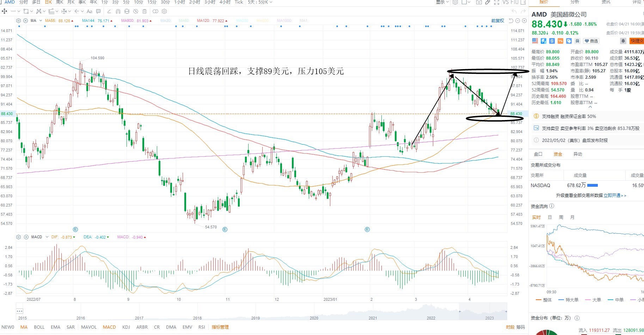Zoom in chart with plus circle
The image size is (644, 335).
pyautogui.click(x=524, y=21)
